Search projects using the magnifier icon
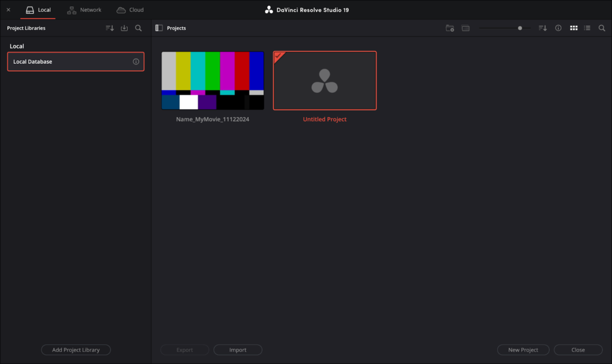 tap(602, 28)
